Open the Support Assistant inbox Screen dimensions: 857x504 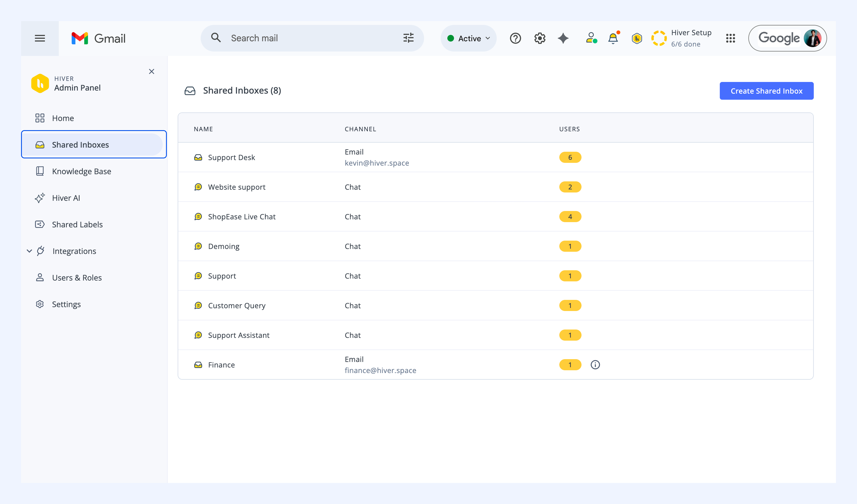click(496, 335)
